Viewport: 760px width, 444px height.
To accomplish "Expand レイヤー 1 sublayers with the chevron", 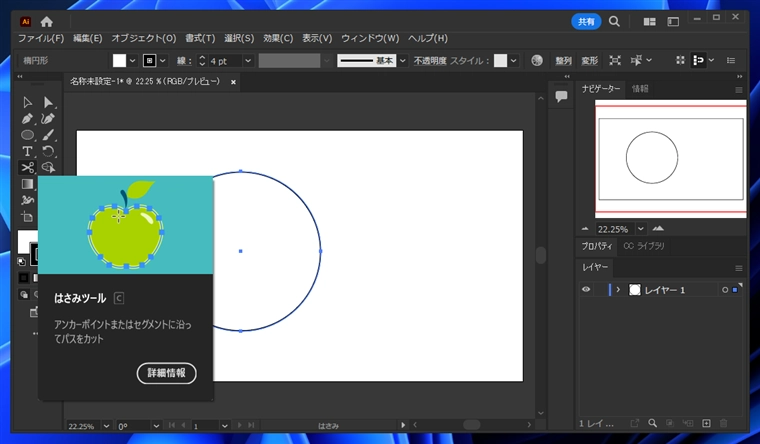I will pos(618,290).
